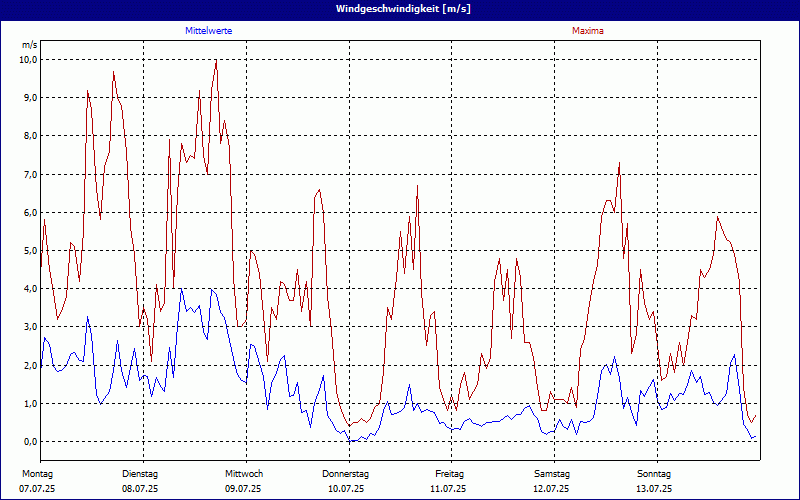Click the Sonntag day label
Screen dimensions: 800x500
click(654, 473)
